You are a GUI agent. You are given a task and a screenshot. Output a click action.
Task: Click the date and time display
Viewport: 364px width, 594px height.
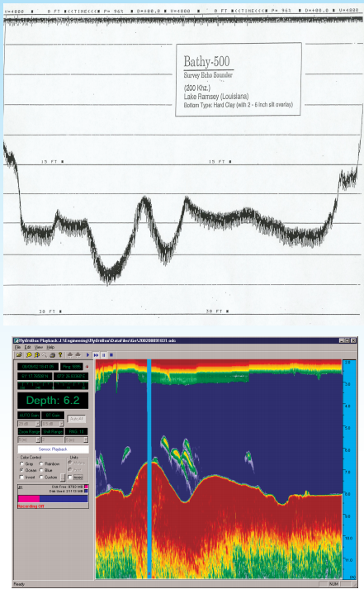(38, 367)
